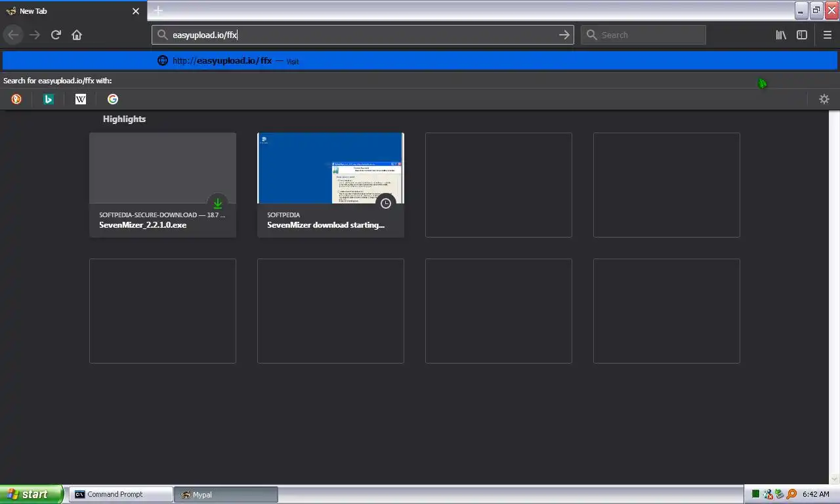The image size is (840, 504).
Task: Toggle the sidebar view icon
Action: click(802, 35)
